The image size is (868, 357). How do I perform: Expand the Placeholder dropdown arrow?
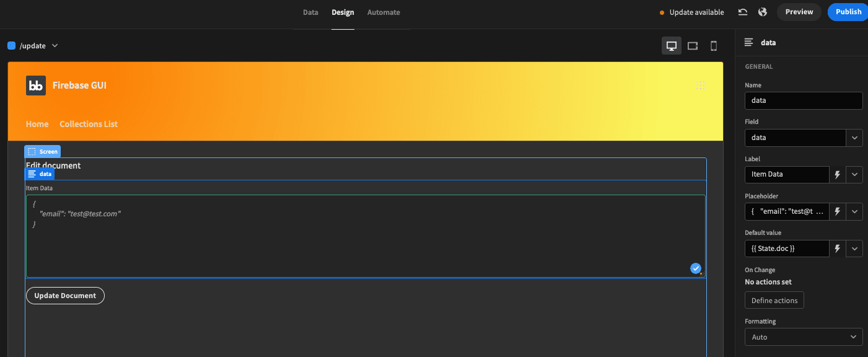(854, 211)
